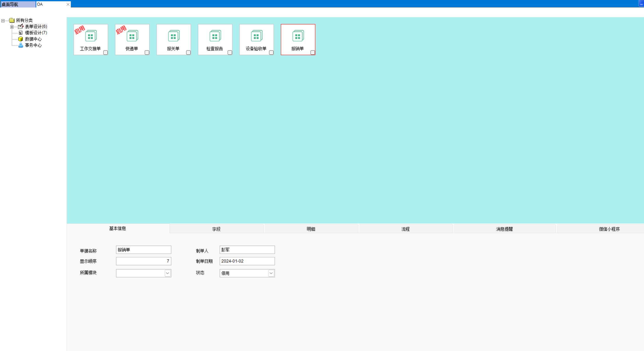The image size is (644, 351).
Task: Tick the checkbox on 工作交接单 card
Action: 105,52
